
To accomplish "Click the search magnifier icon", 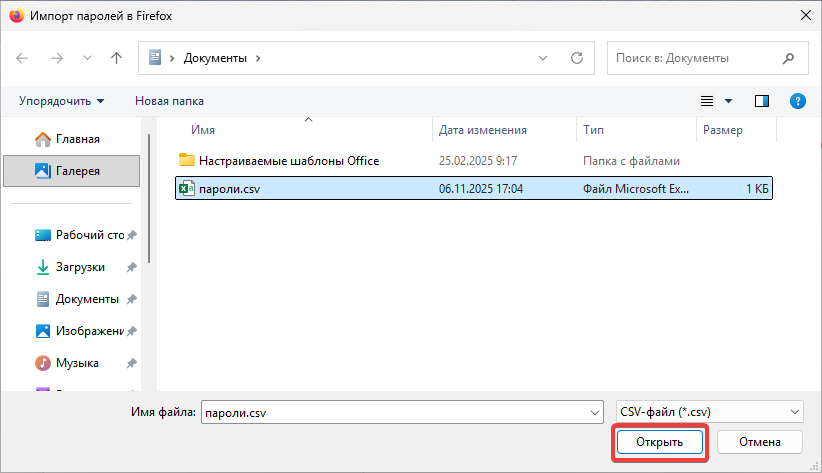I will pyautogui.click(x=789, y=58).
